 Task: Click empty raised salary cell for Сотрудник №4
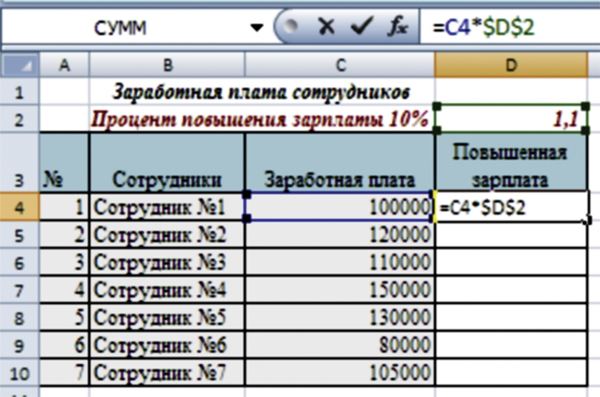click(511, 290)
